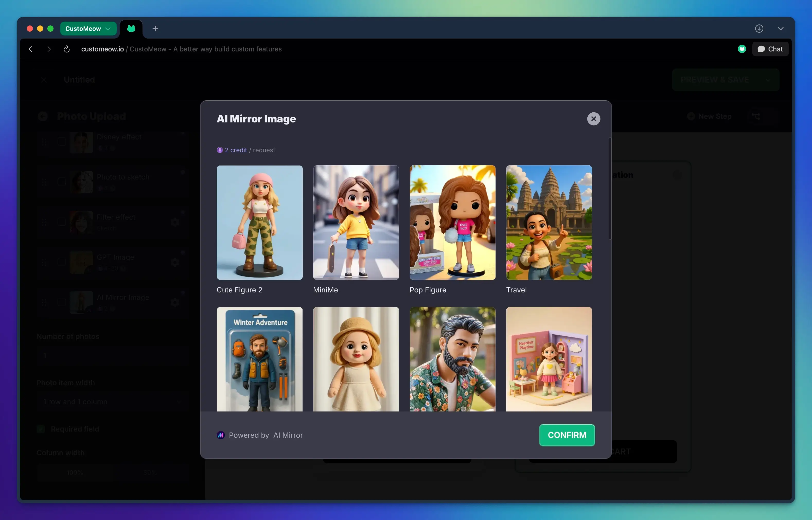Choose the Winter Adventure action figure thumbnail
812x520 pixels.
(x=259, y=359)
